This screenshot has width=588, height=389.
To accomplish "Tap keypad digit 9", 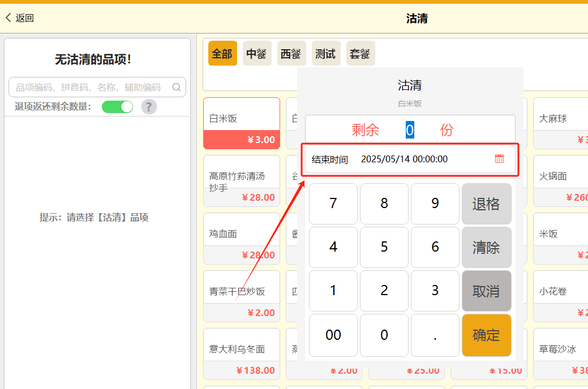I will (x=435, y=204).
